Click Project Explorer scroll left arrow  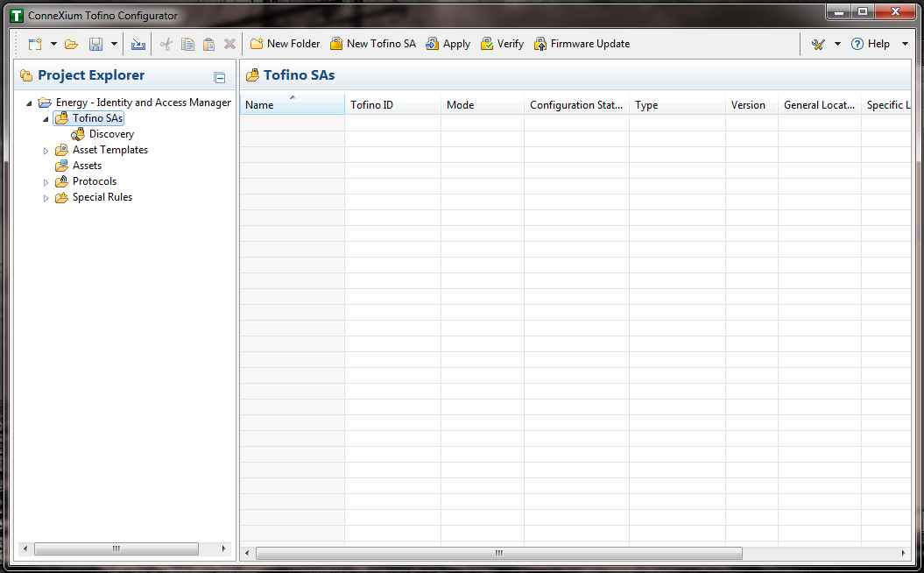pyautogui.click(x=25, y=548)
